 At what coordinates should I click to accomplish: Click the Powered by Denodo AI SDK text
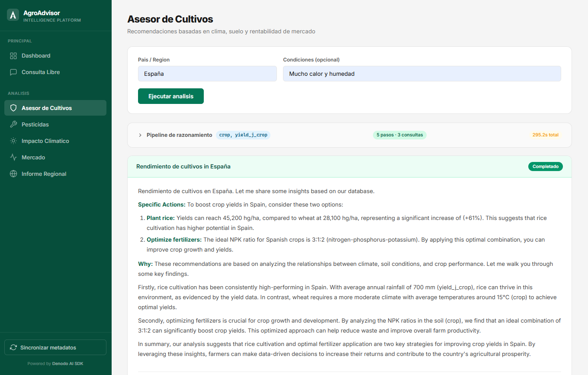click(x=55, y=364)
